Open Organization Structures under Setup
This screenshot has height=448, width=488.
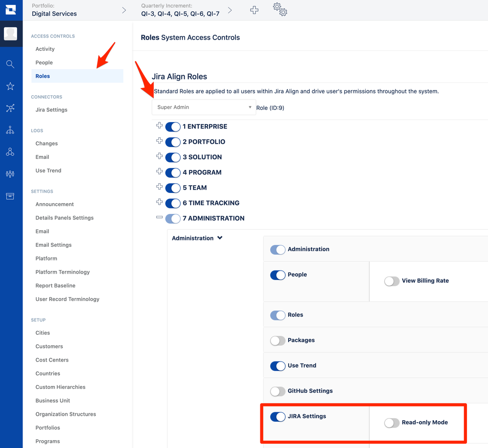[65, 414]
